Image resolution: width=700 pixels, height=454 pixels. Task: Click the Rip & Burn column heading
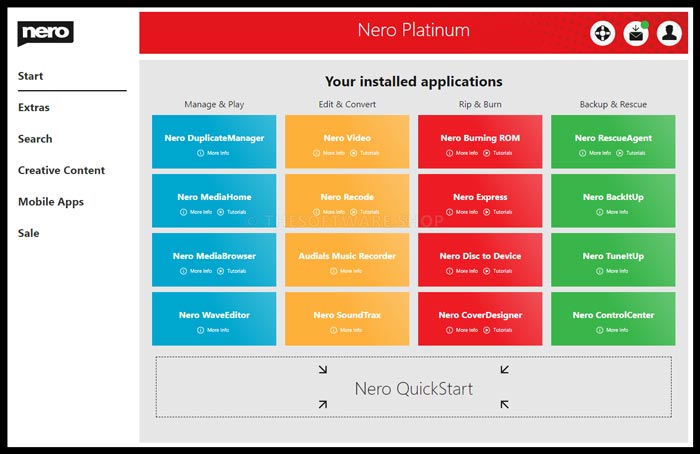[480, 104]
